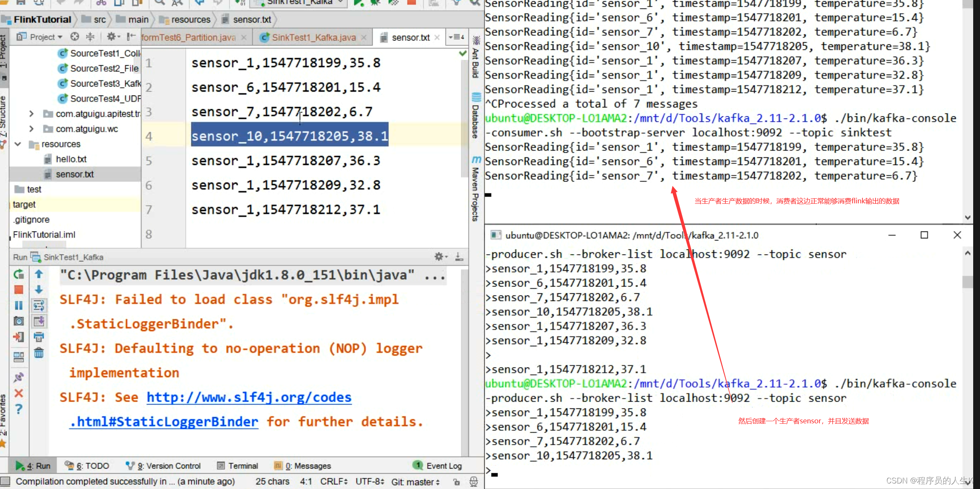Viewport: 980px width, 489px height.
Task: Pin the Run tab
Action: pos(18,377)
